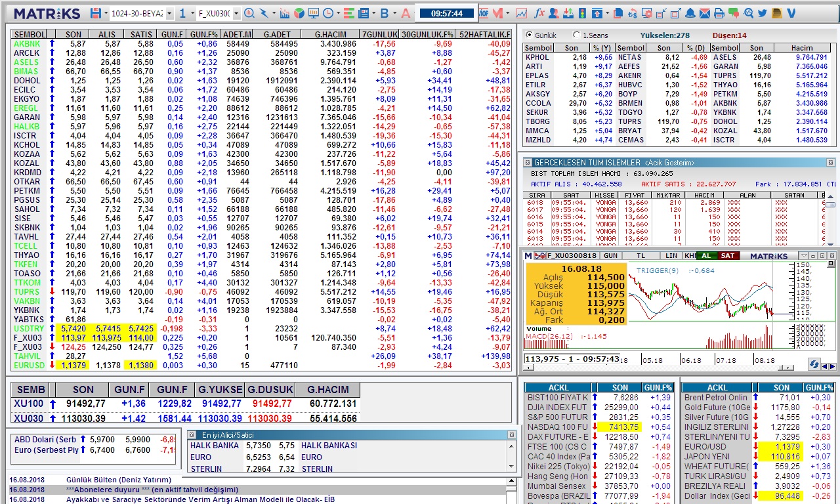
Task: Click the screen settings gear icon
Action: click(647, 13)
